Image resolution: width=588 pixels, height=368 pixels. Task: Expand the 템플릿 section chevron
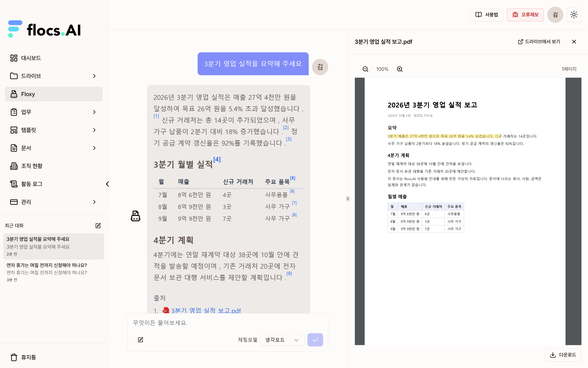(94, 130)
